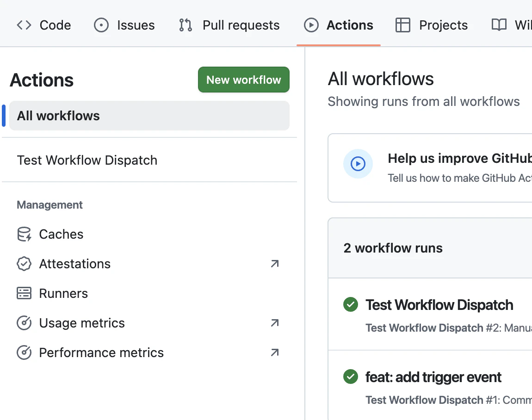532x420 pixels.
Task: Click the All workflows page heading
Action: [381, 79]
